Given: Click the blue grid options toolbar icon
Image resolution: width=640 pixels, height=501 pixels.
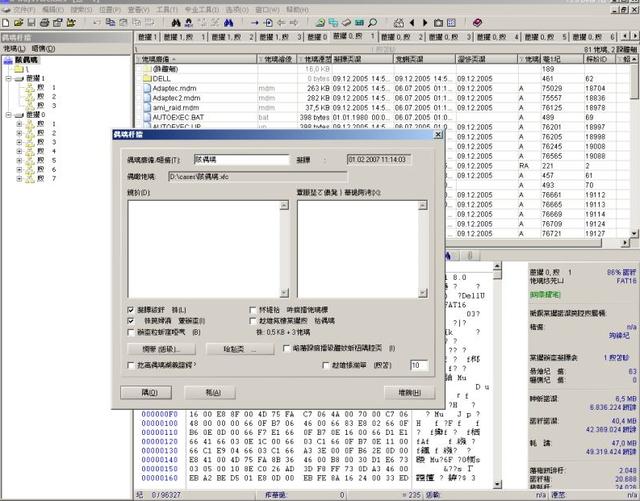Looking at the screenshot, I should click(x=451, y=23).
